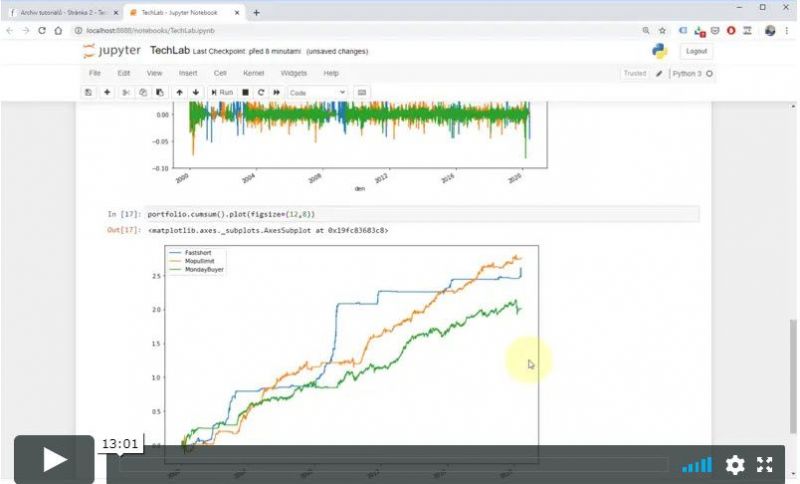Open the cell type Code dropdown
Viewport: 800px width, 484px height.
(317, 93)
